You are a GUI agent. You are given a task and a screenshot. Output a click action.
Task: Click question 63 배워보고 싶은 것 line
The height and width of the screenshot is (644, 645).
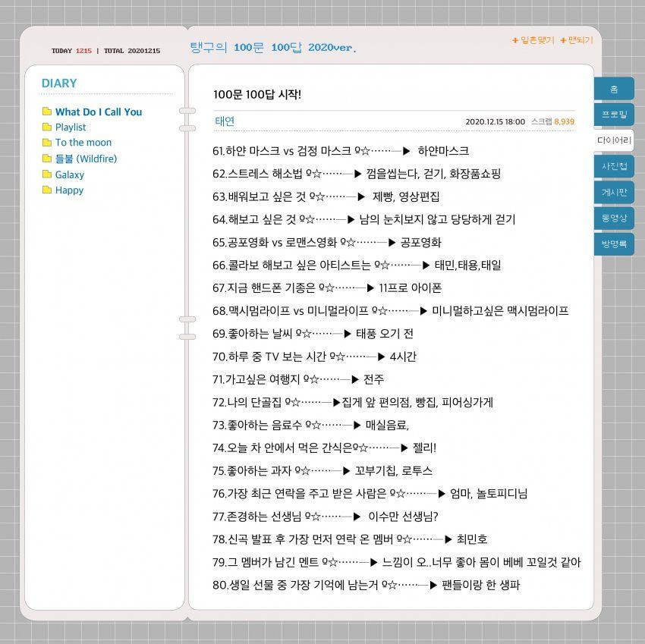tap(326, 196)
